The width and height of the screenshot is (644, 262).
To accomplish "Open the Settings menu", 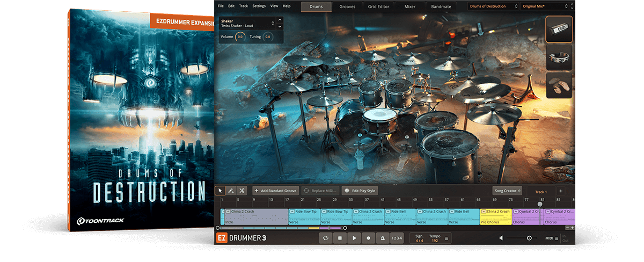I will [259, 6].
